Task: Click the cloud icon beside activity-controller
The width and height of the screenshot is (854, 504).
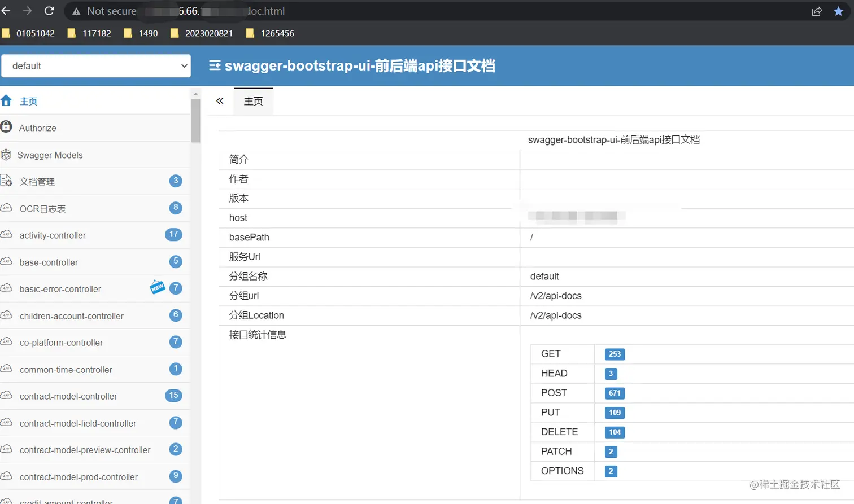Action: point(6,234)
